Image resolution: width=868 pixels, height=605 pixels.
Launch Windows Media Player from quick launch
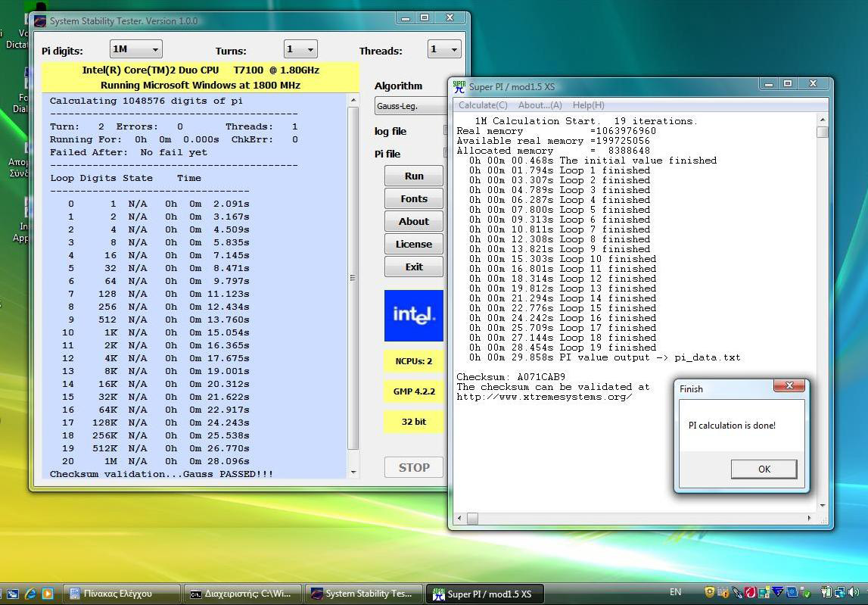(48, 594)
